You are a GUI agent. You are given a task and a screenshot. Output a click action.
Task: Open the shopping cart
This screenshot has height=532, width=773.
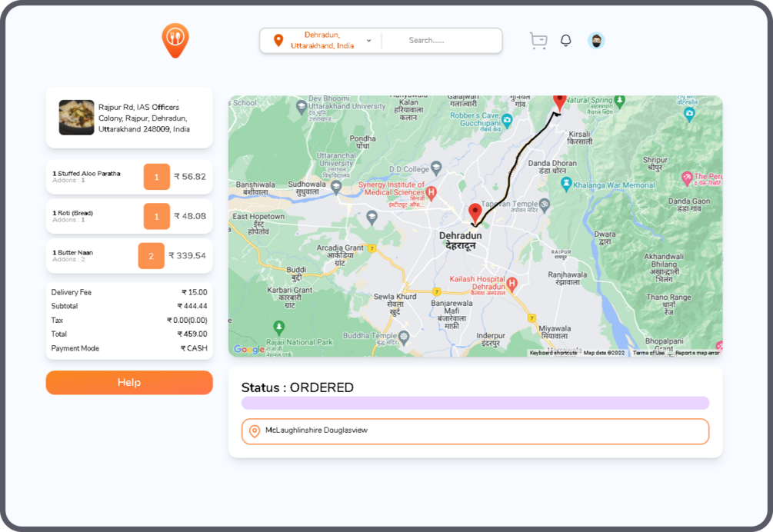point(538,41)
